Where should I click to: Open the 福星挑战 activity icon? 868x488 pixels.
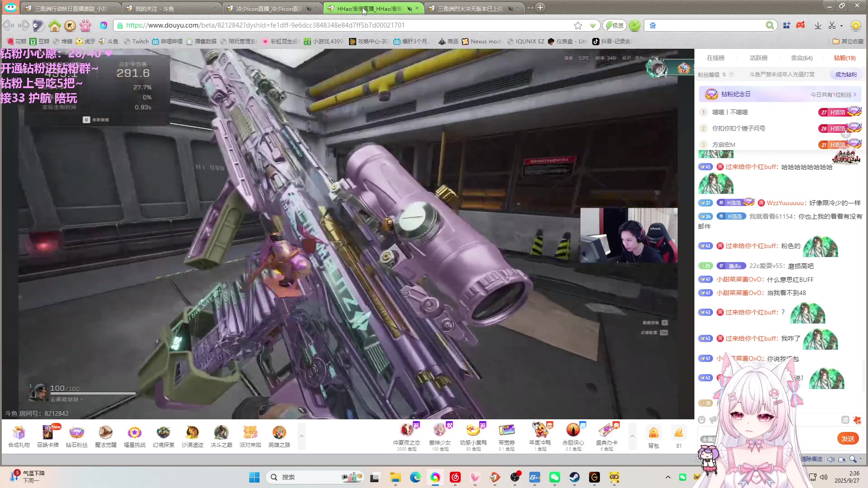pos(135,436)
